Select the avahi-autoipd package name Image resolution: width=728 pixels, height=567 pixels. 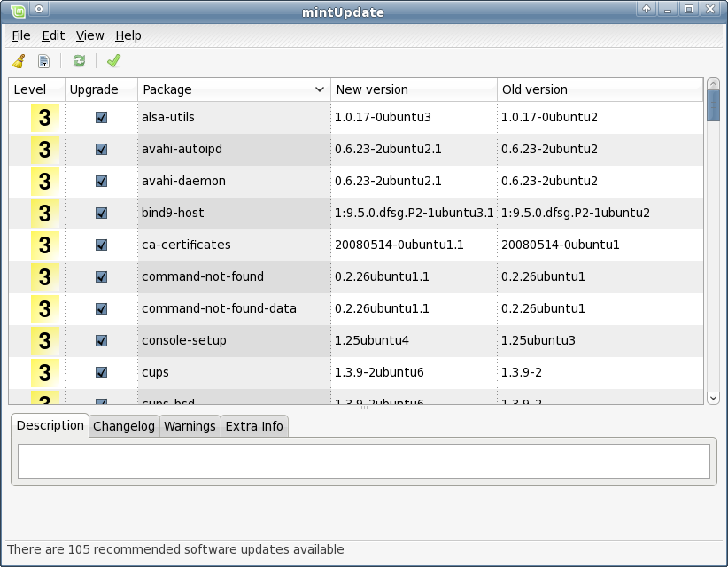point(182,149)
